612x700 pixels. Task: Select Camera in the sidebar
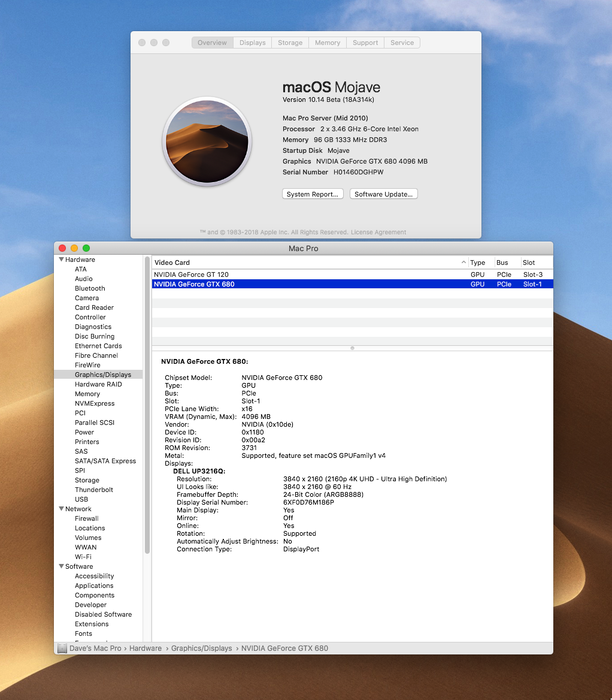click(x=87, y=298)
